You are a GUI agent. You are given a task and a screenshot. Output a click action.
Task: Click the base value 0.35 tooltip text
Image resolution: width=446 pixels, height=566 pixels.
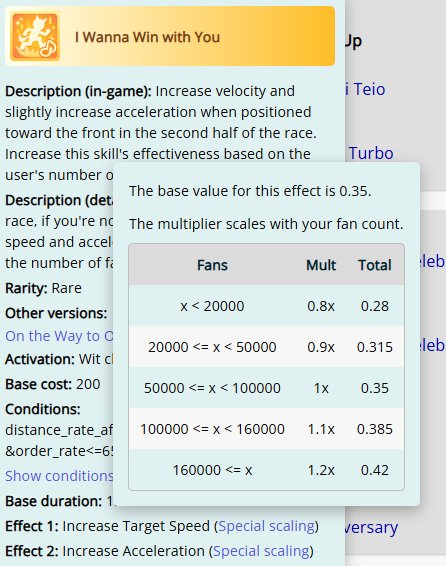[x=250, y=191]
